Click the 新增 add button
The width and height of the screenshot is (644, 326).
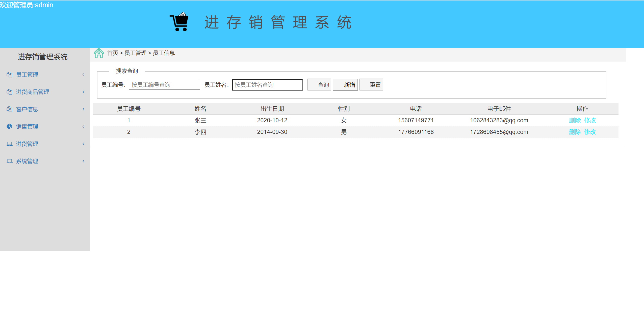(x=345, y=85)
